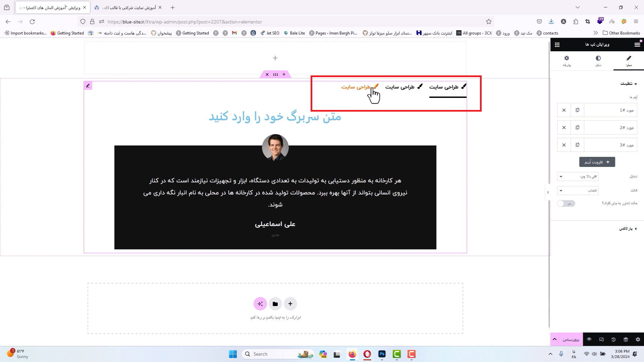Open the contacts bookmark

click(547, 33)
